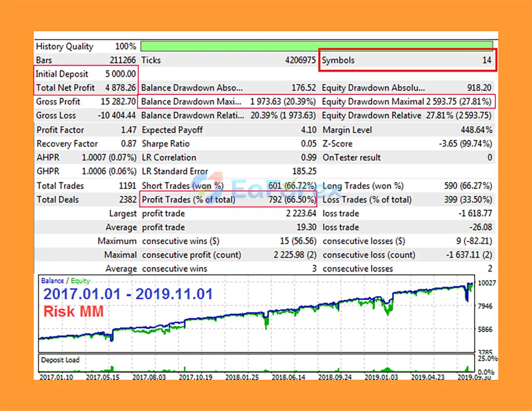
Task: Select the Profit Factor row
Action: (83, 130)
